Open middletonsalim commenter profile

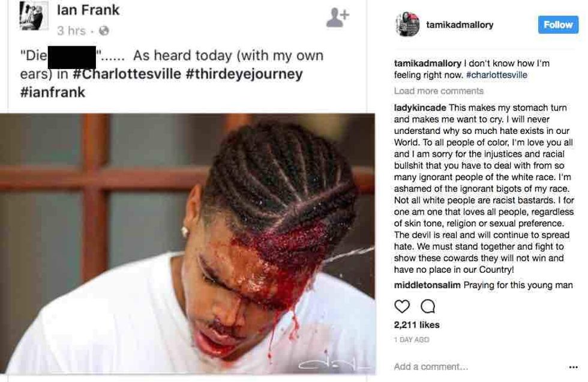pyautogui.click(x=427, y=285)
